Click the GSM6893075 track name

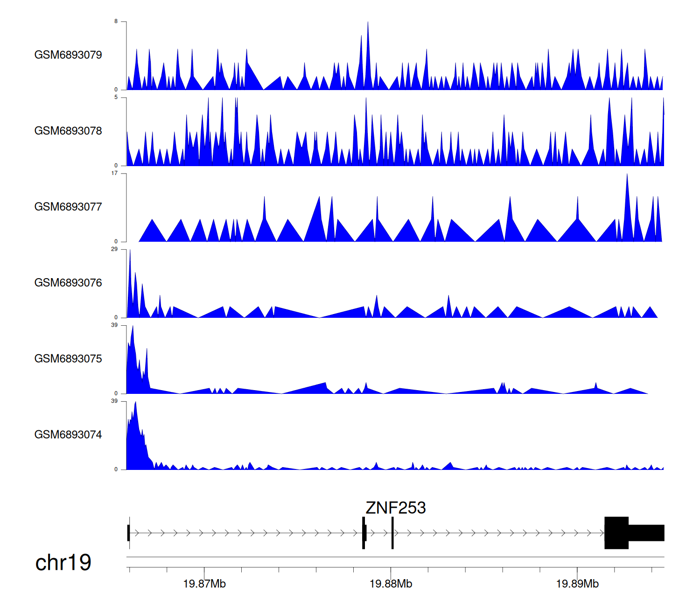coord(68,359)
